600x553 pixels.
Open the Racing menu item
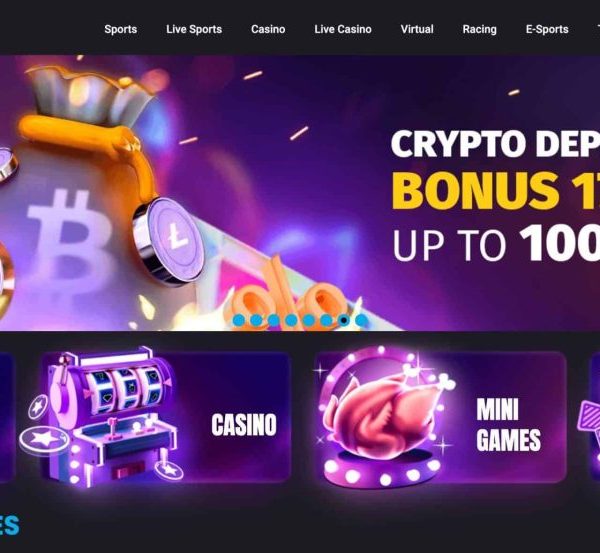point(479,29)
